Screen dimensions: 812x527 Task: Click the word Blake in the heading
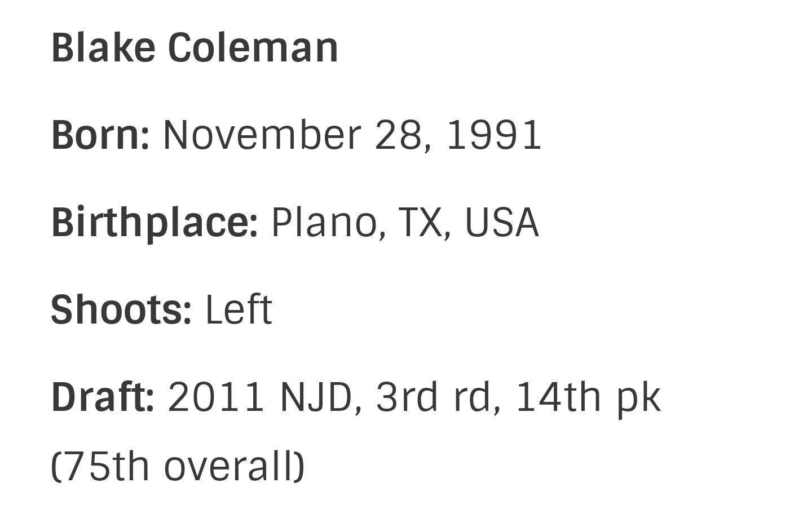click(103, 47)
